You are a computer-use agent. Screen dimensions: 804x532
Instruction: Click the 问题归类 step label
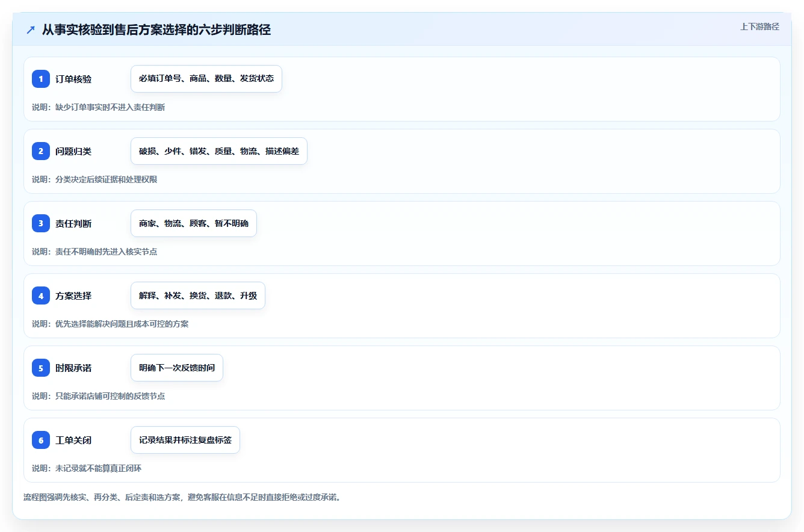pos(73,151)
